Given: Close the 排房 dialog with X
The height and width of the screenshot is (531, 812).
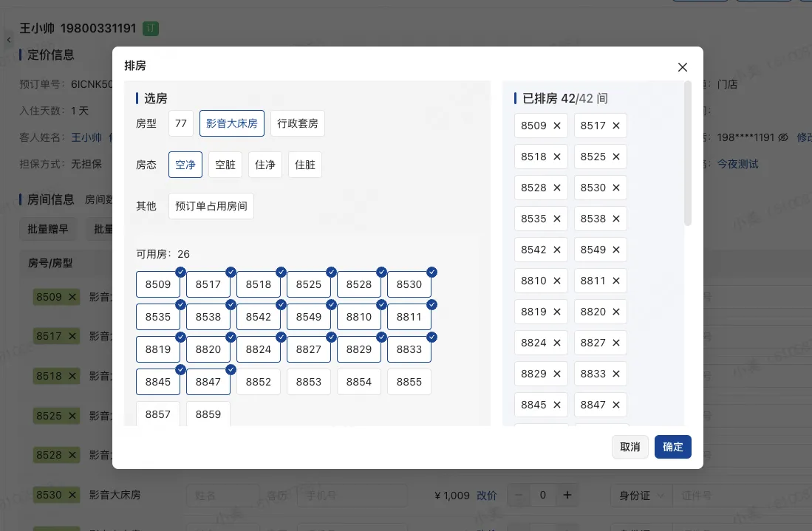Looking at the screenshot, I should coord(683,67).
